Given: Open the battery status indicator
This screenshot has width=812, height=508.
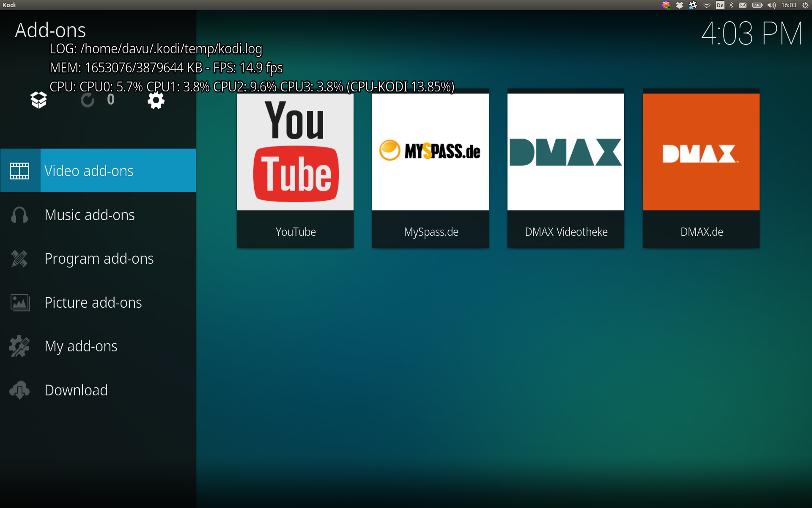Looking at the screenshot, I should pos(757,5).
